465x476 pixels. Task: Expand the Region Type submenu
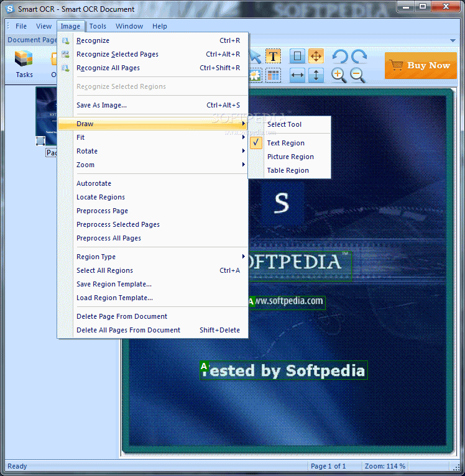coord(152,257)
